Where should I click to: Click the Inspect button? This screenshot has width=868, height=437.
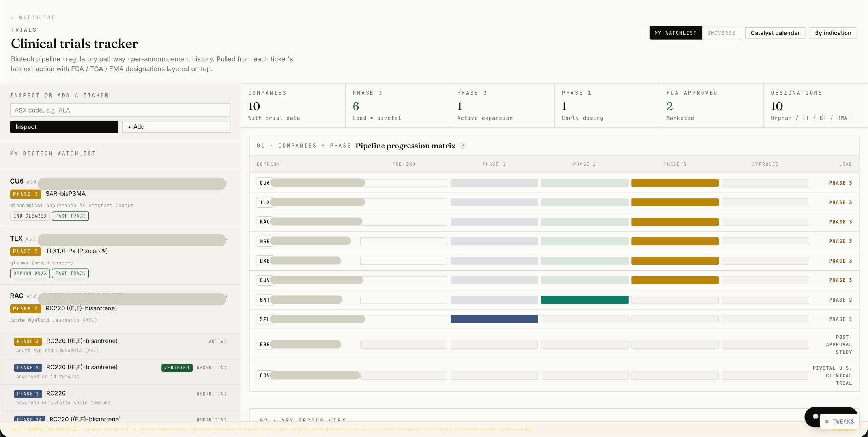(64, 127)
